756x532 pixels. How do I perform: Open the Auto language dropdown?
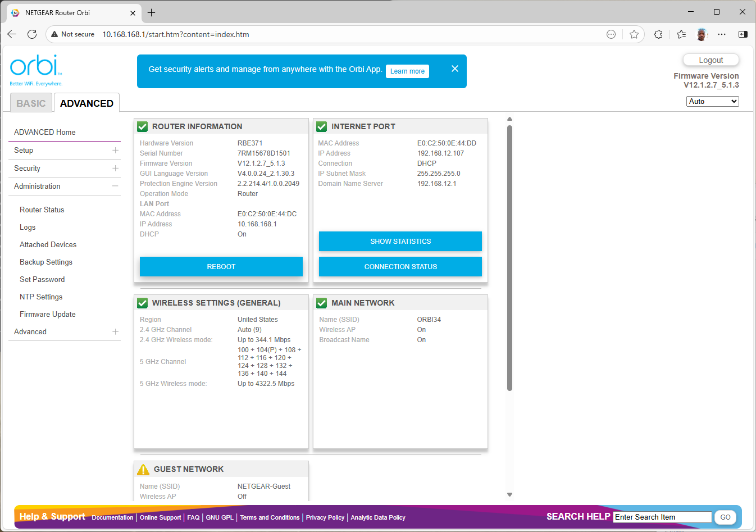[x=713, y=101]
